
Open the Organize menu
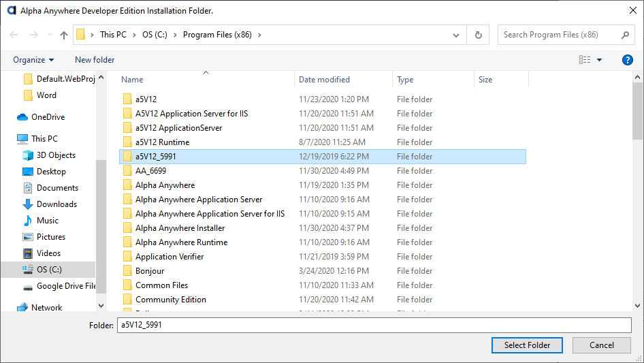tap(33, 60)
